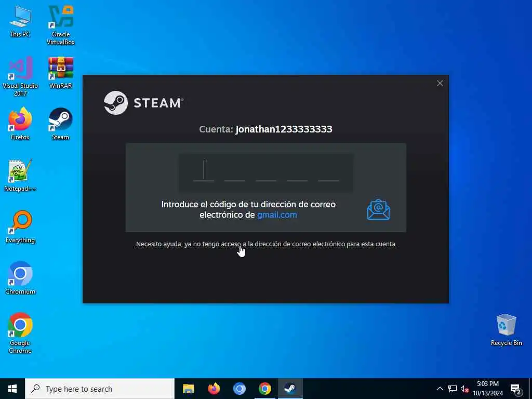
Task: Open Chromium desktop shortcut
Action: point(20,278)
